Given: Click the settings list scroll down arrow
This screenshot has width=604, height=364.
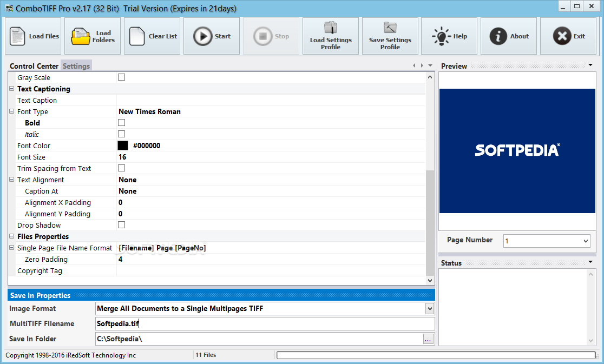Looking at the screenshot, I should coord(430,281).
